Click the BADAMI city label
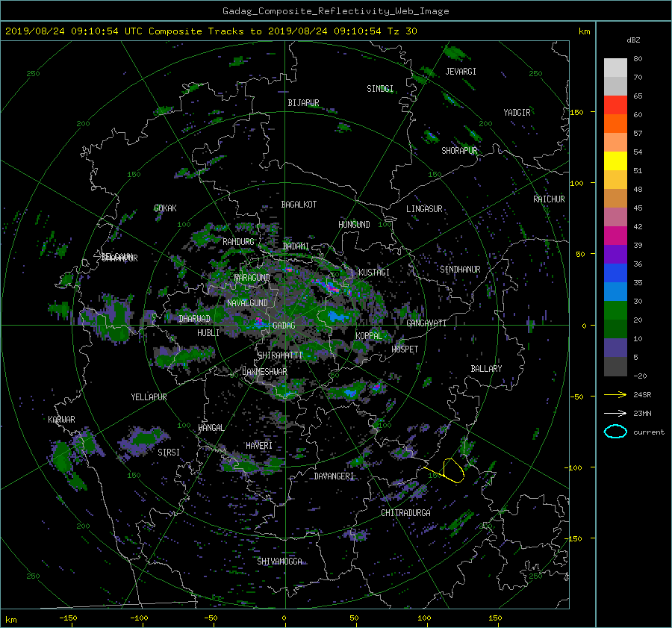 296,246
